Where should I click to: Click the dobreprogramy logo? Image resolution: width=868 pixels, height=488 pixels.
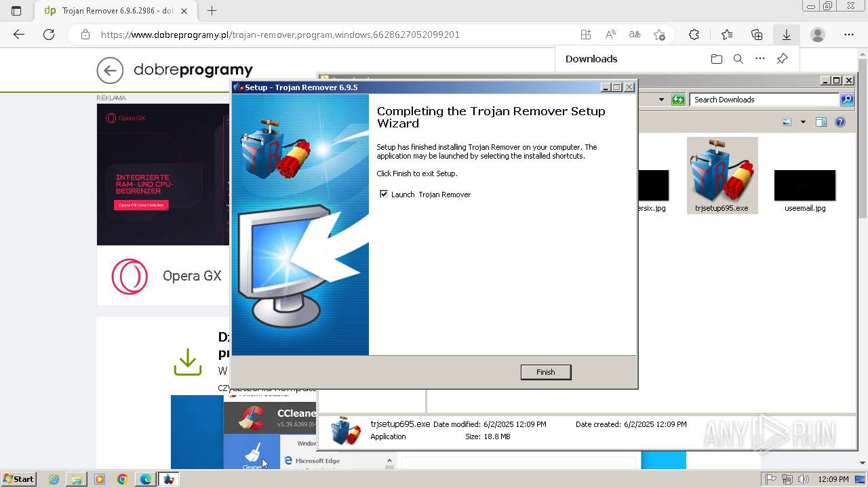coord(193,70)
